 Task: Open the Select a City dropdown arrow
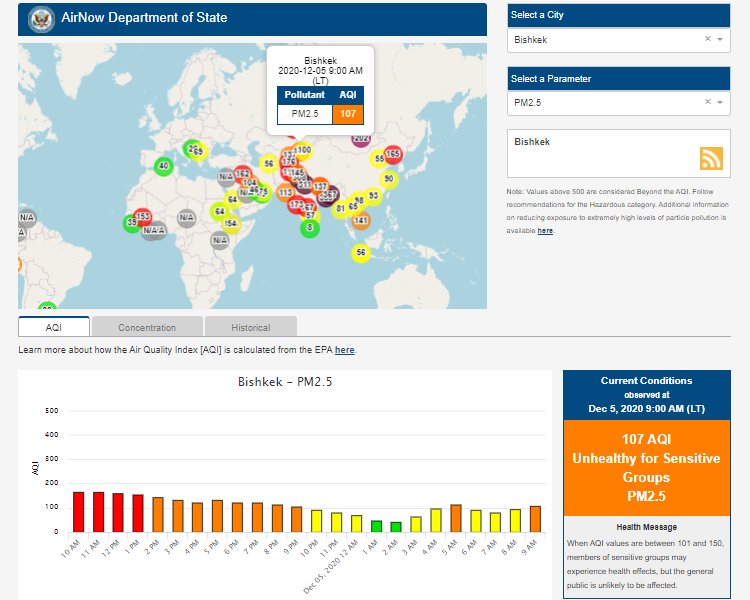click(x=720, y=40)
